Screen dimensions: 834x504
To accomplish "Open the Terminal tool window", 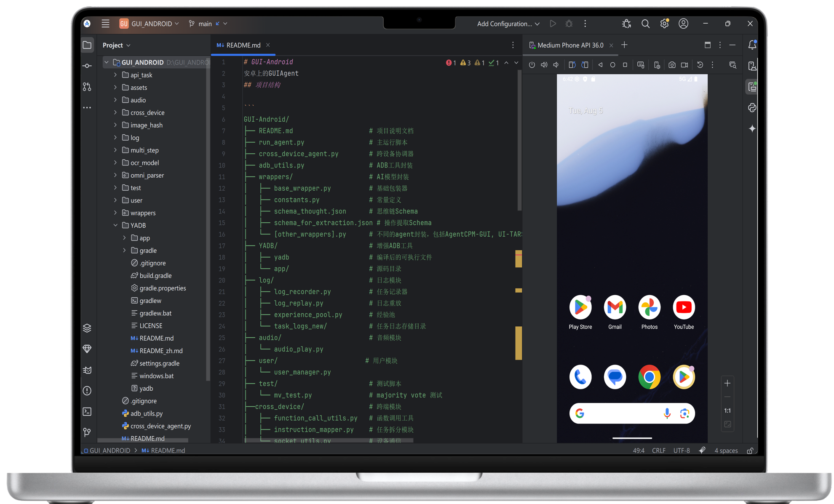I will click(x=87, y=411).
